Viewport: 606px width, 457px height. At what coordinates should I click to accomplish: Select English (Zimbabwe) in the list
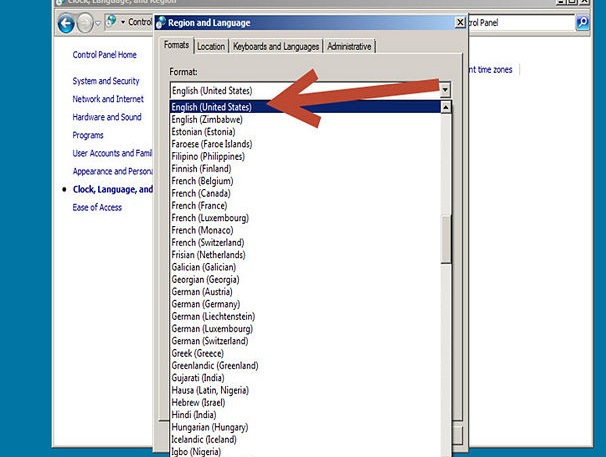pos(305,119)
